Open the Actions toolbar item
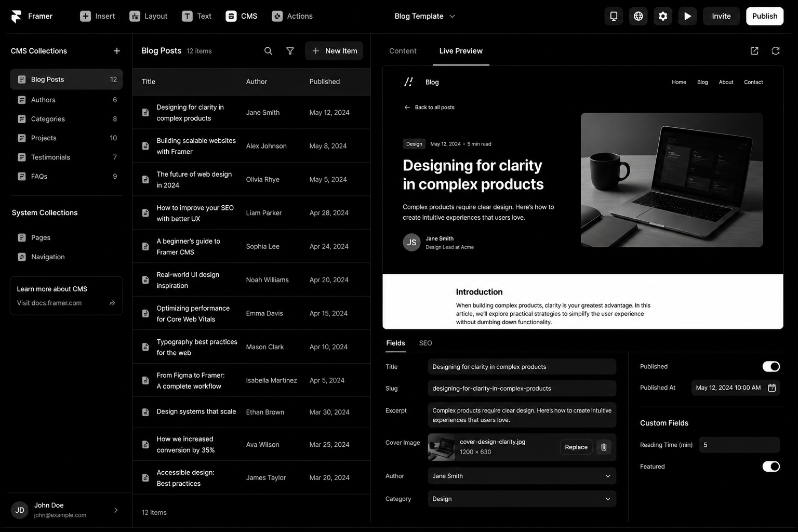 292,16
